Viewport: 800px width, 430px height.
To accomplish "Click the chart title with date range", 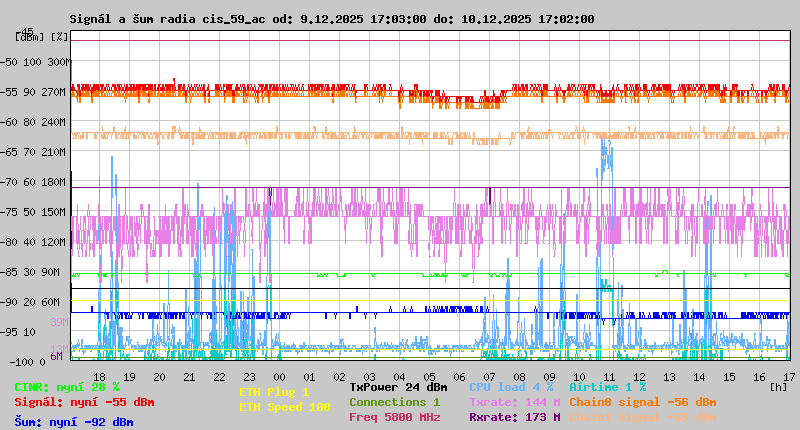I will coord(331,19).
